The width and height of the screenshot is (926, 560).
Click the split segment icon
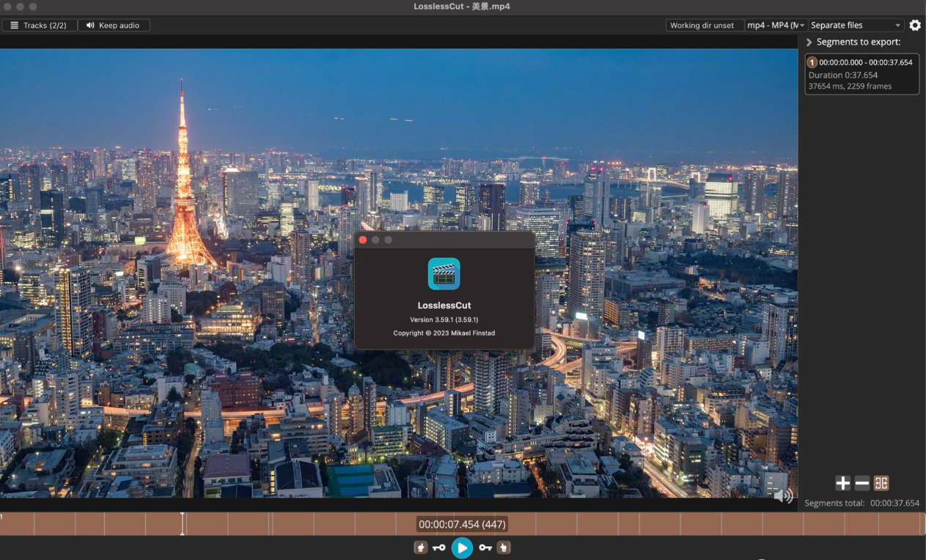(881, 483)
